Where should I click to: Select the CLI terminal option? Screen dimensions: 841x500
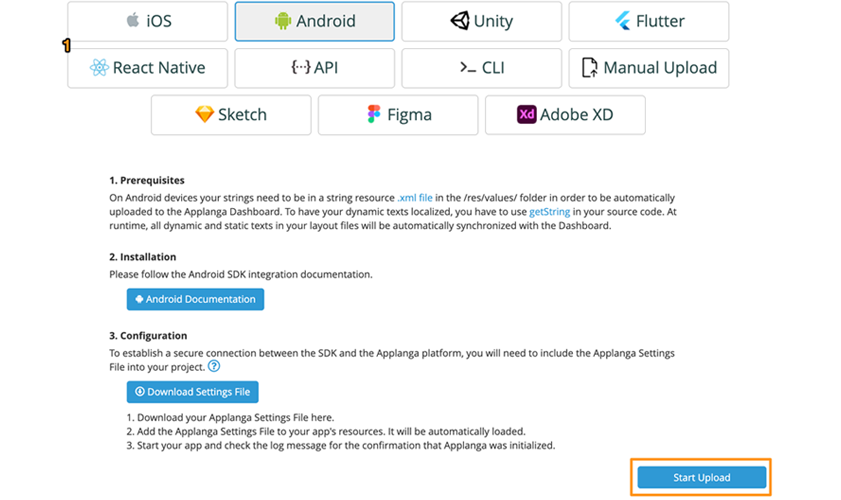481,68
